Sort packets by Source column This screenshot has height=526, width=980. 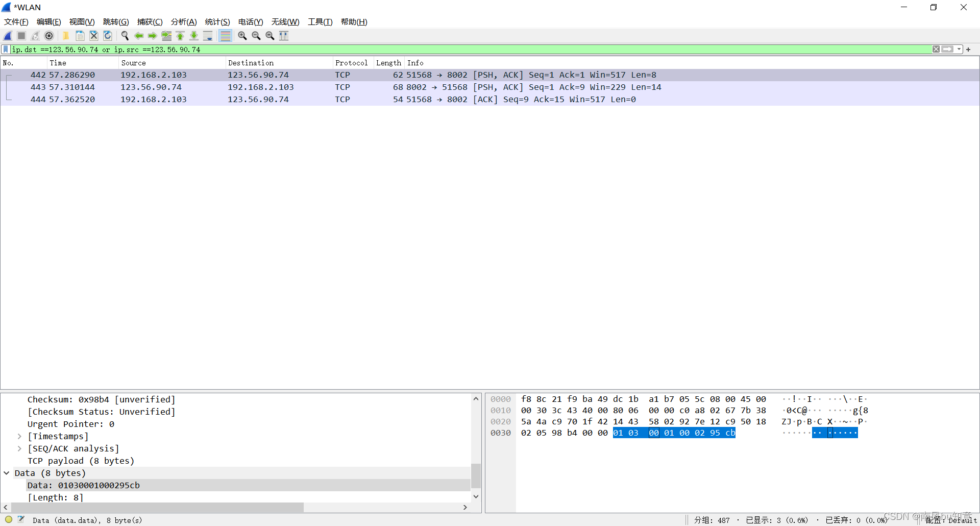[x=173, y=63]
